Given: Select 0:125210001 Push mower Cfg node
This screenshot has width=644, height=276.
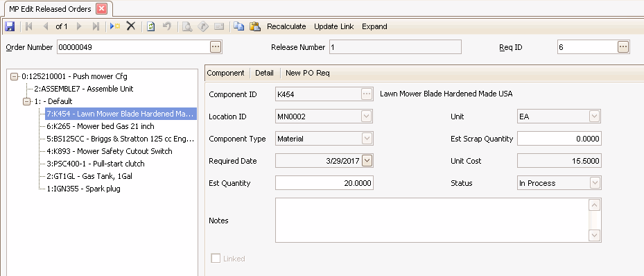Looking at the screenshot, I should click(x=74, y=76).
